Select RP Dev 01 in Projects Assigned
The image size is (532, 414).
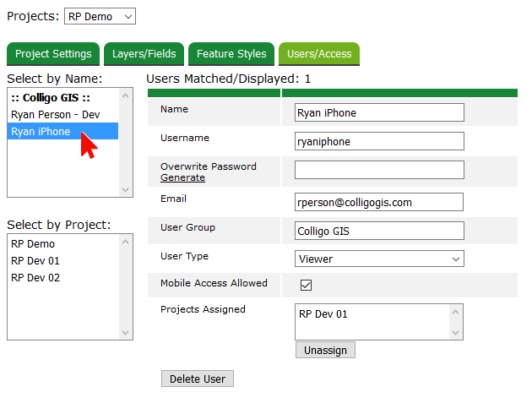(x=323, y=313)
